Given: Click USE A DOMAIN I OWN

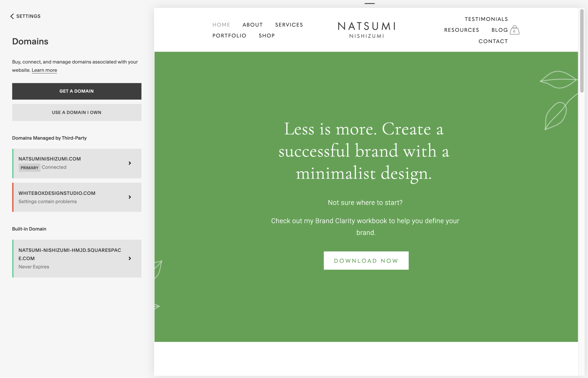Looking at the screenshot, I should pyautogui.click(x=77, y=112).
